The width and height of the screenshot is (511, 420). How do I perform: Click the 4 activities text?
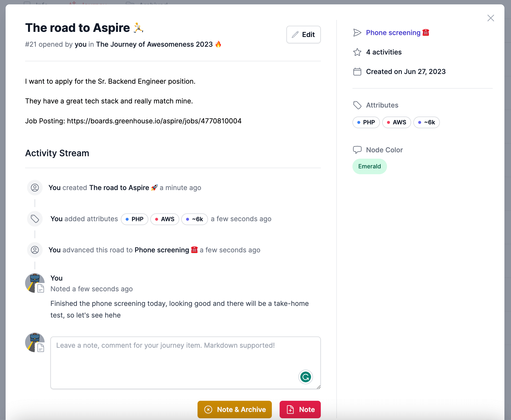(384, 52)
